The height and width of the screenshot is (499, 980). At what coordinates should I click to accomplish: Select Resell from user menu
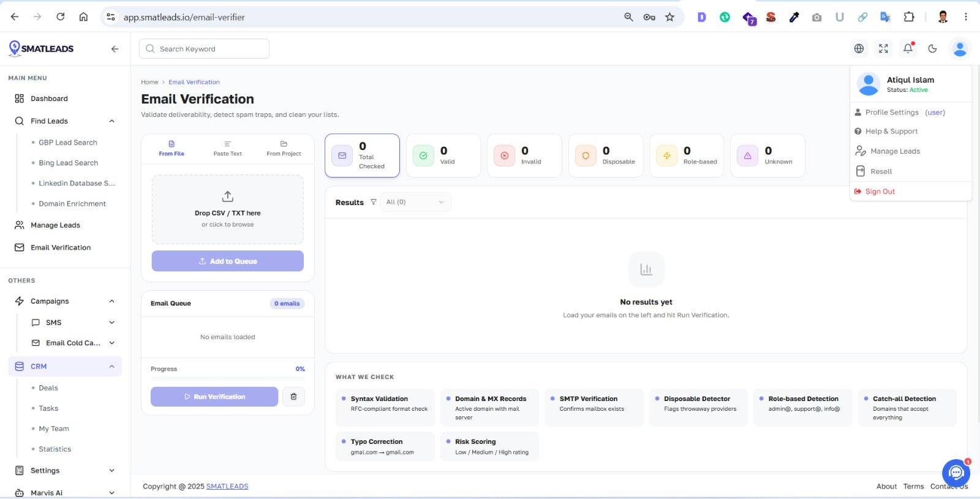point(873,171)
